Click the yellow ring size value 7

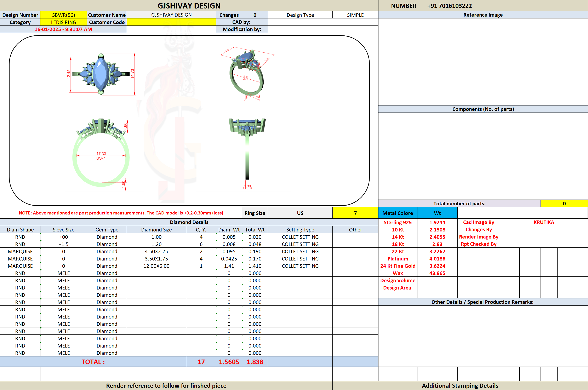point(355,213)
